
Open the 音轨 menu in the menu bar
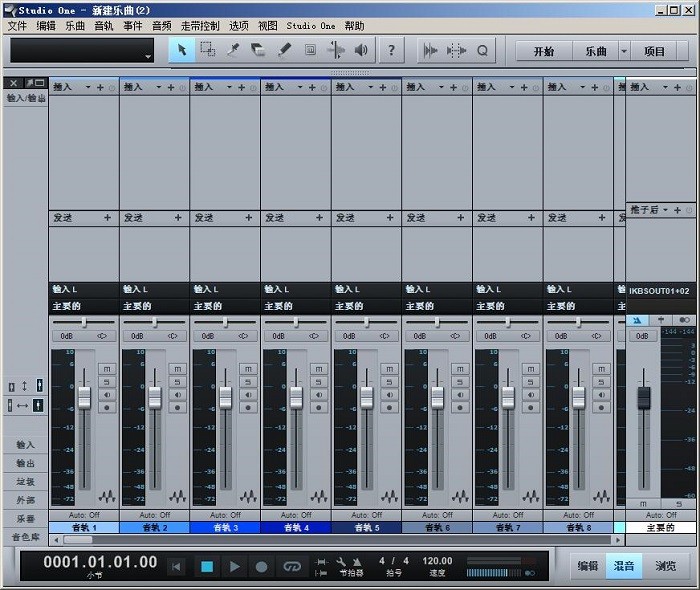click(x=104, y=26)
